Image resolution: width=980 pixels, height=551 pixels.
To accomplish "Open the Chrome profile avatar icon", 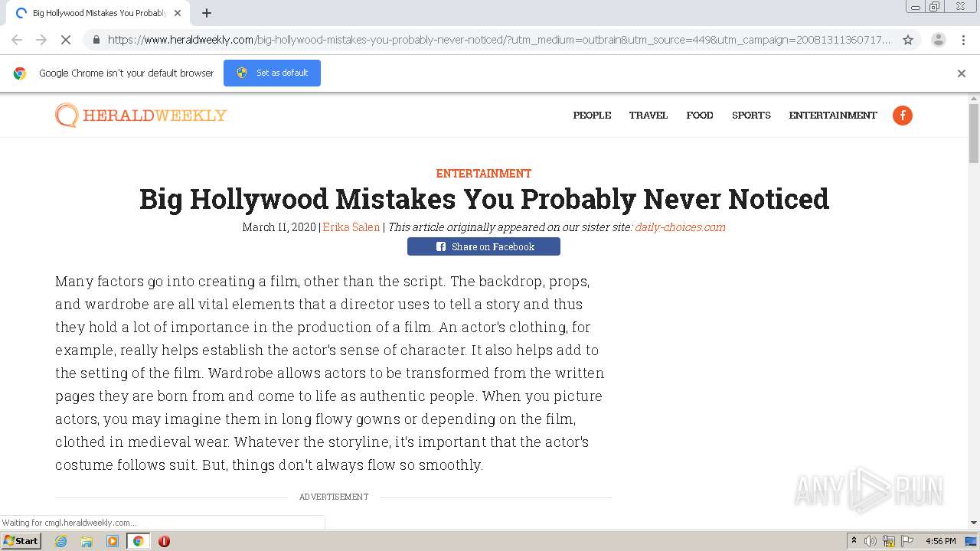I will [x=938, y=40].
